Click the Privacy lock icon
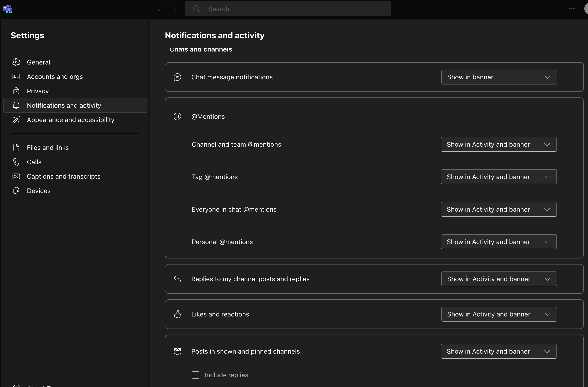The height and width of the screenshot is (387, 588). click(x=16, y=91)
